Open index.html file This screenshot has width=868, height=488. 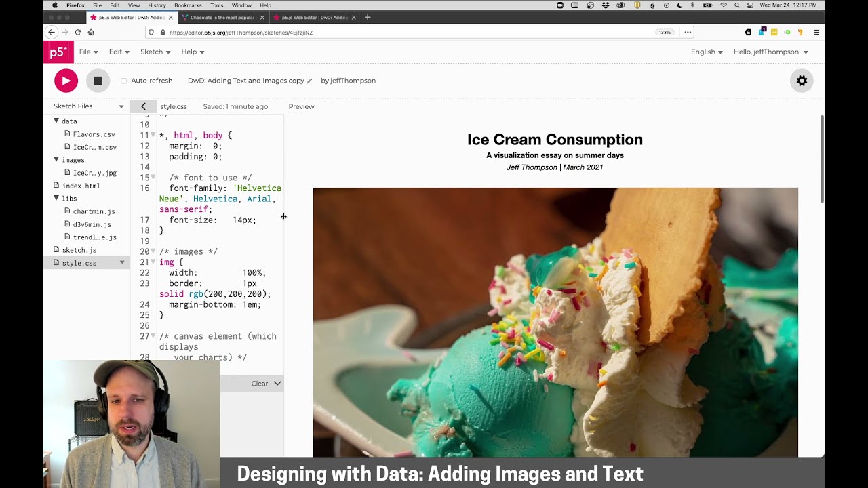pos(81,186)
